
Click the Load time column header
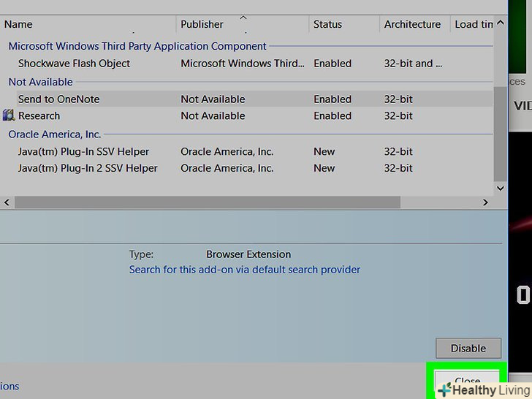point(474,24)
